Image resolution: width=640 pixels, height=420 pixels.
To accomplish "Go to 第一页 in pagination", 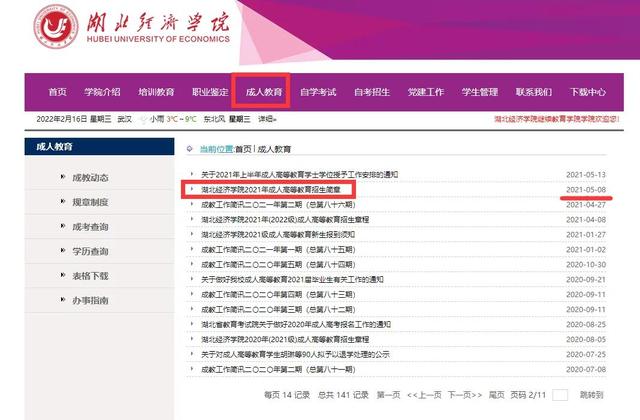I will point(389,395).
